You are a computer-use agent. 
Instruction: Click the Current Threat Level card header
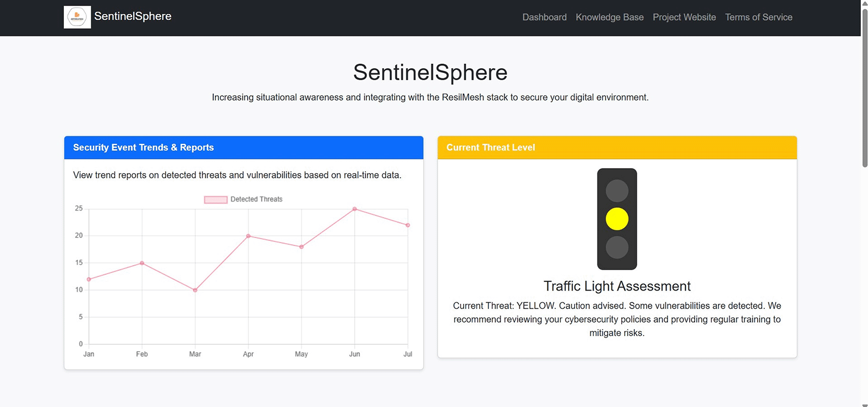[x=617, y=147]
